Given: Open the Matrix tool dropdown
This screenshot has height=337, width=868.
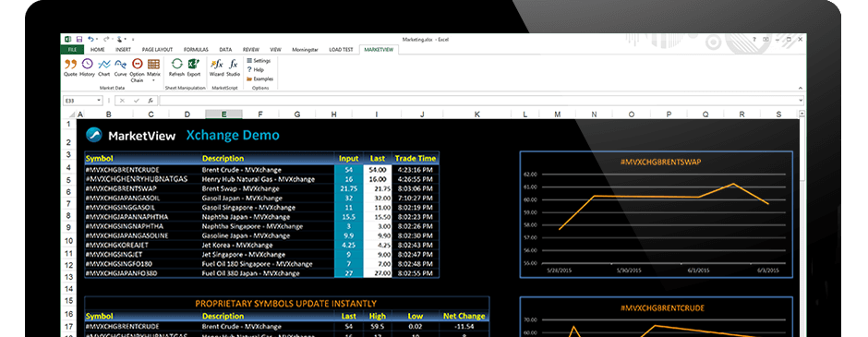Looking at the screenshot, I should coord(153,70).
